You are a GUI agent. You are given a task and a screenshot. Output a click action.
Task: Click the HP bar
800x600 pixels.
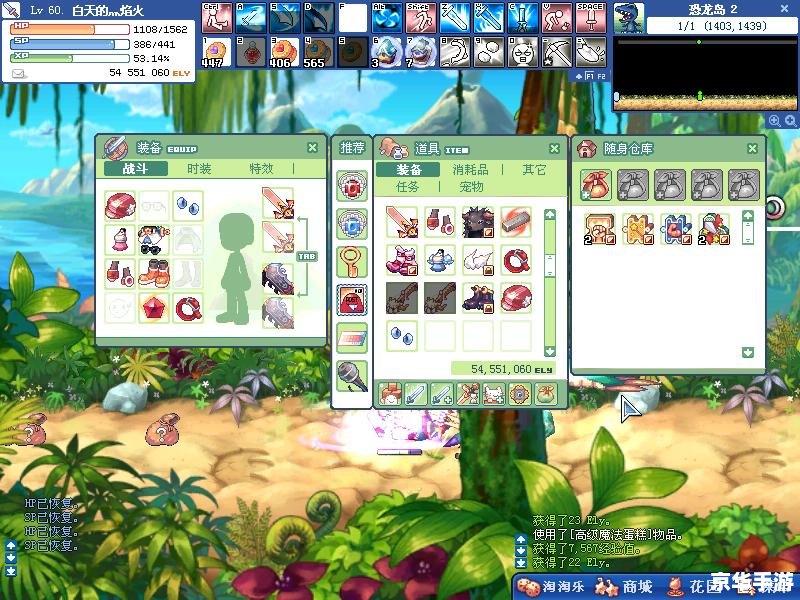(70, 29)
